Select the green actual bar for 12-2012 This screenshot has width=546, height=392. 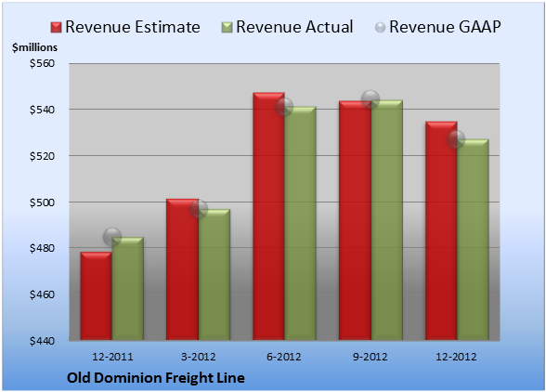(x=473, y=240)
